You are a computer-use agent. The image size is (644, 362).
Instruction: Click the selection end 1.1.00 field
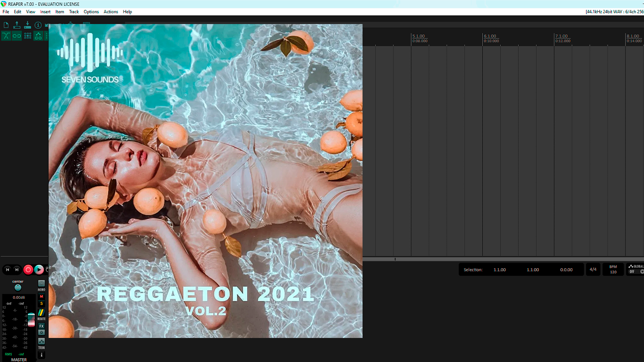coord(533,270)
